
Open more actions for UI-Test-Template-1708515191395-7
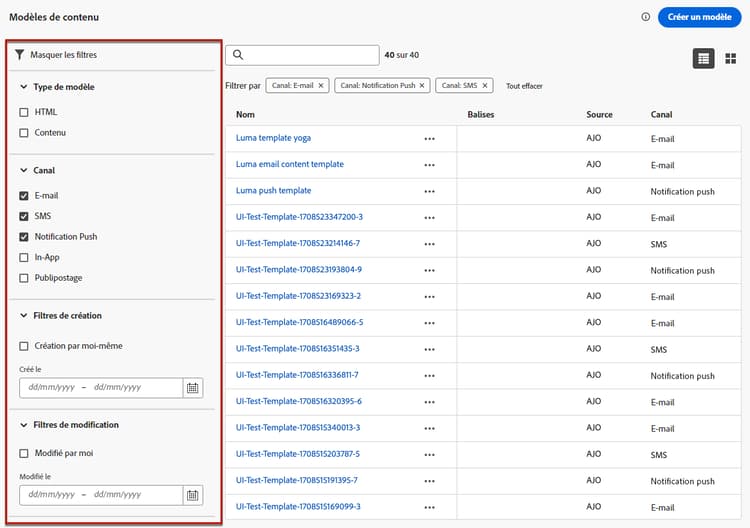(430, 481)
